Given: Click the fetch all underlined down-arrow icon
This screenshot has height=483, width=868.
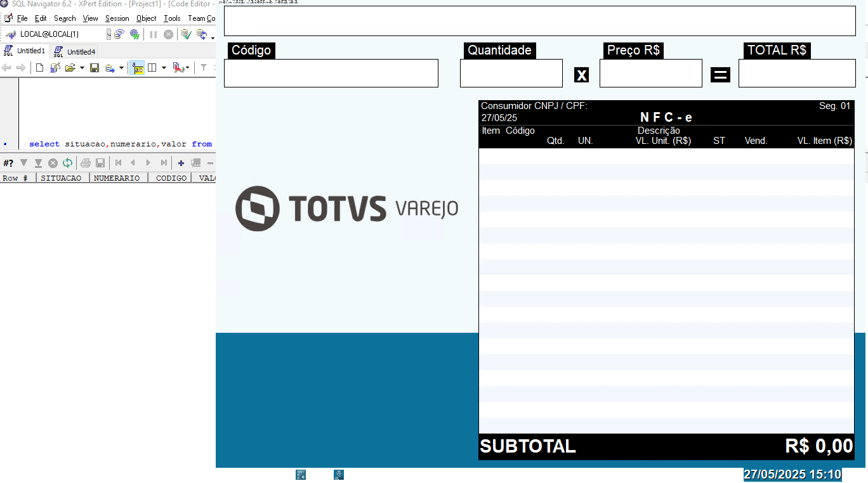Looking at the screenshot, I should [x=38, y=163].
